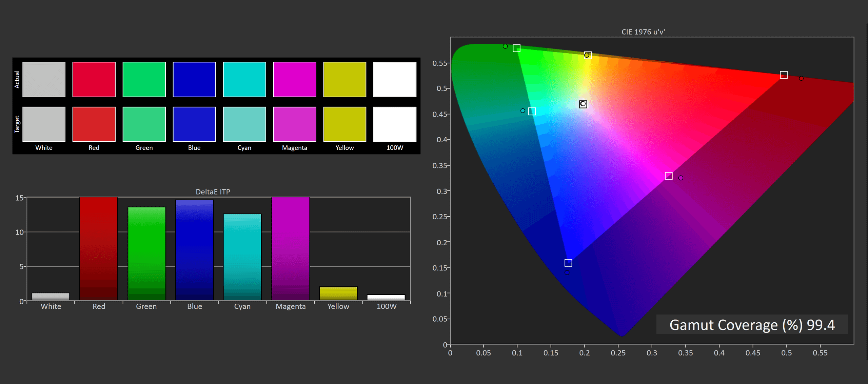Click the Actual Red color swatch
The image size is (868, 384).
pyautogui.click(x=94, y=79)
